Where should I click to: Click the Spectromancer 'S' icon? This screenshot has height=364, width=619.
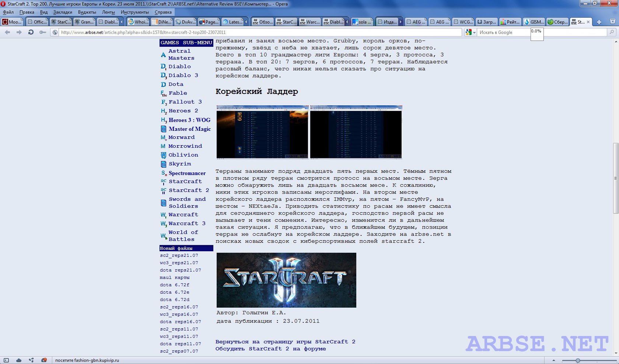click(x=164, y=173)
